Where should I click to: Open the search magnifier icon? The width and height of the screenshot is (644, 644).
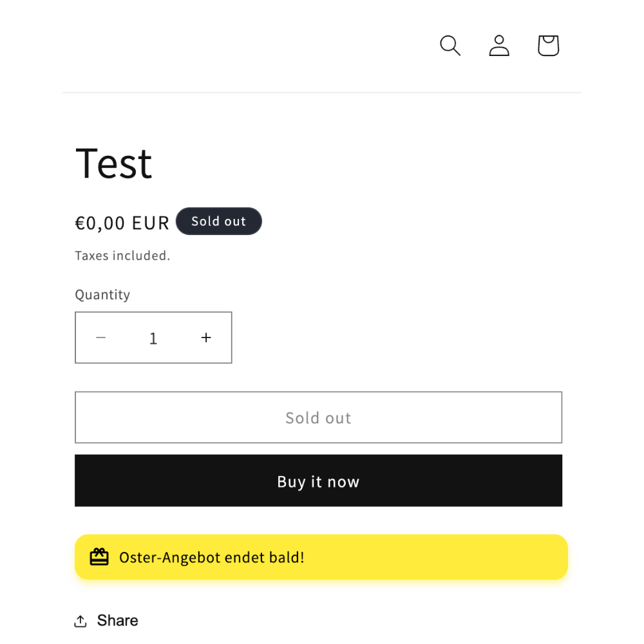click(x=450, y=45)
